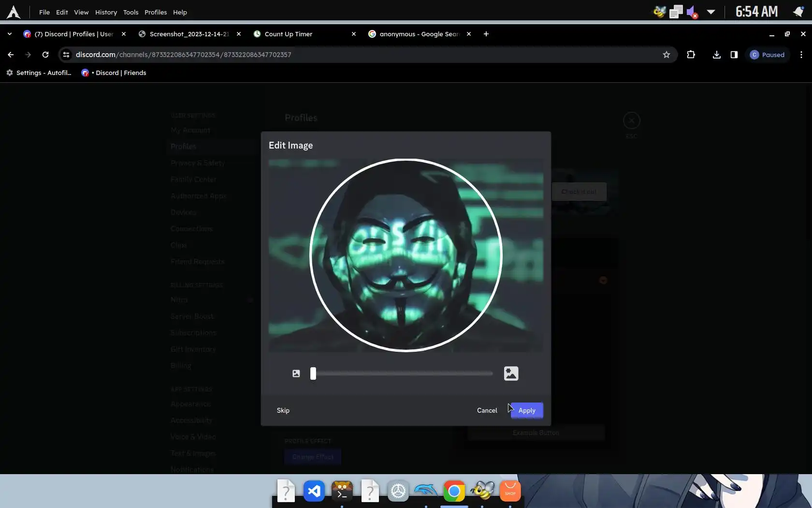The image size is (812, 508).
Task: Open the clipboard manager tray icon
Action: click(x=676, y=12)
